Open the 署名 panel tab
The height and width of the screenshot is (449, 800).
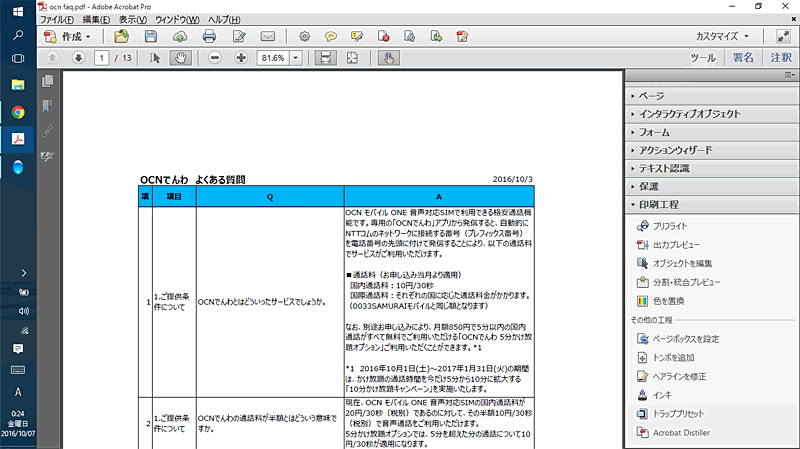click(743, 58)
